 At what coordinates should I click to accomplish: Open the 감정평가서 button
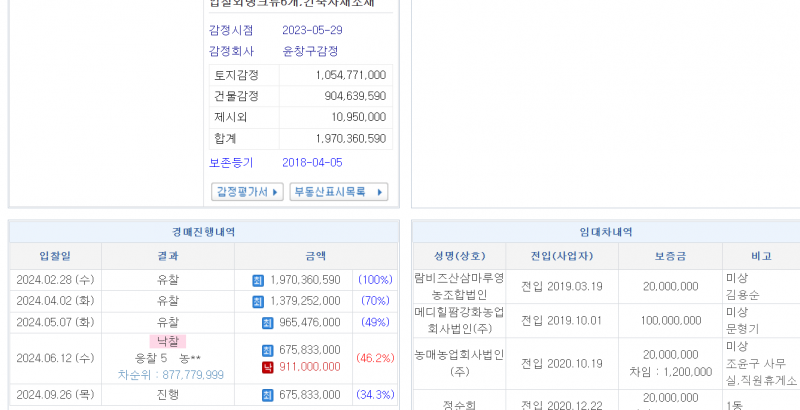click(x=247, y=192)
